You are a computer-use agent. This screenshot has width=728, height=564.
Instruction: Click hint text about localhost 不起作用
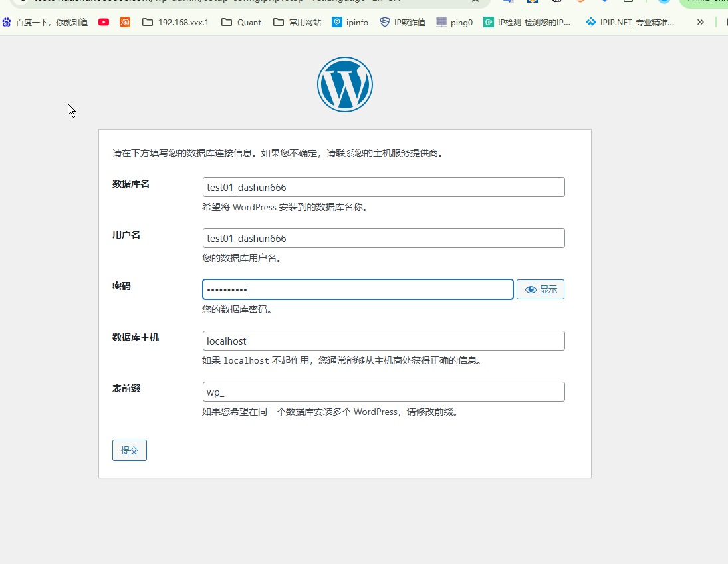[x=342, y=360]
